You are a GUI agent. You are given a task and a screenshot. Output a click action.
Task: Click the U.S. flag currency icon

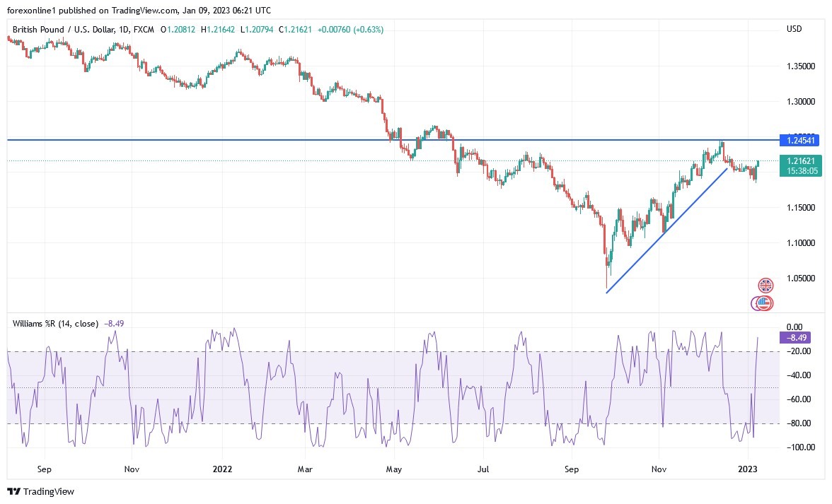[x=763, y=303]
